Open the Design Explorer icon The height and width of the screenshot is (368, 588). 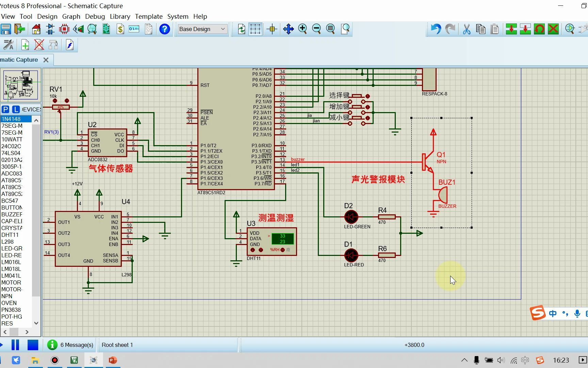(x=106, y=29)
